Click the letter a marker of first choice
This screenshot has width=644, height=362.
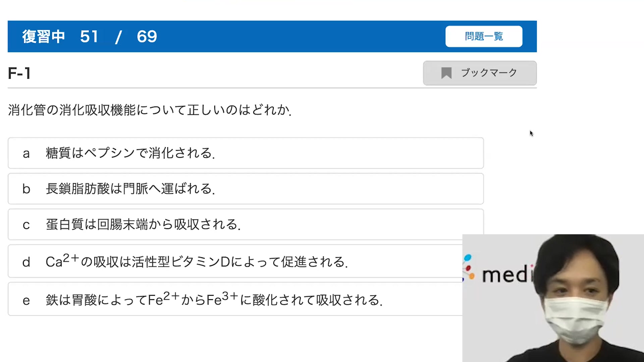(x=26, y=154)
